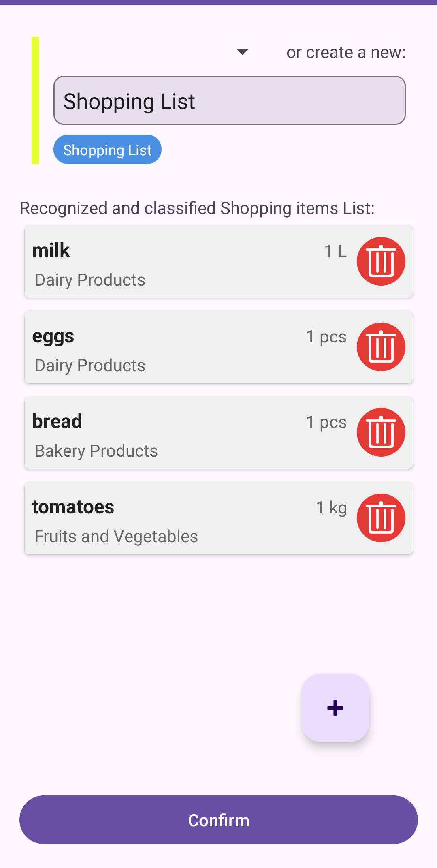
Task: Tap the milk quantity 1 L
Action: [335, 251]
